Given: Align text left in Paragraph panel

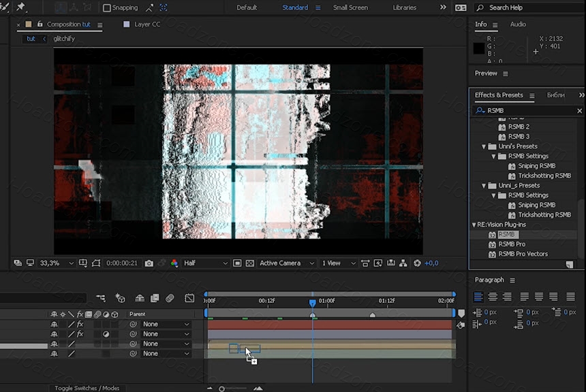Looking at the screenshot, I should (478, 297).
